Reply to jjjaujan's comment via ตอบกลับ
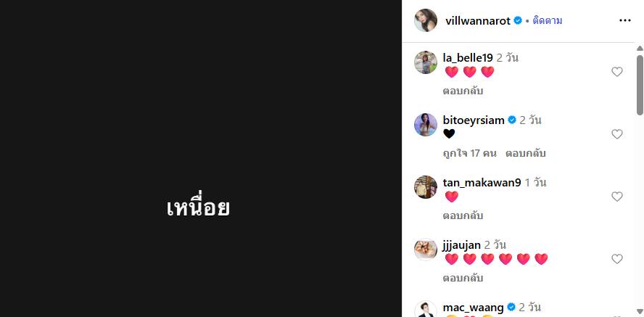This screenshot has width=644, height=317. 463,278
